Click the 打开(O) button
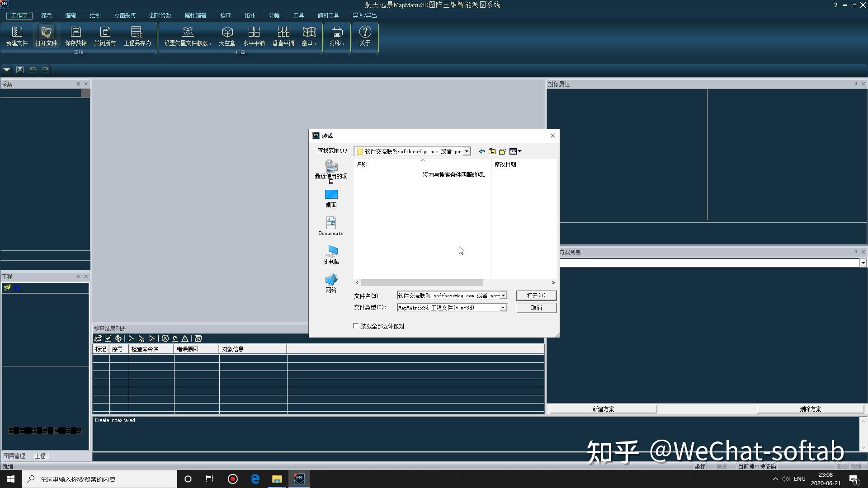 (x=536, y=296)
